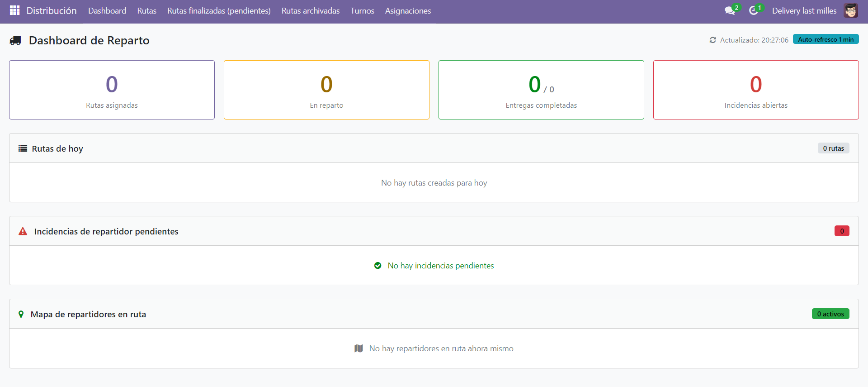Open the Rutas menu item

[x=147, y=10]
